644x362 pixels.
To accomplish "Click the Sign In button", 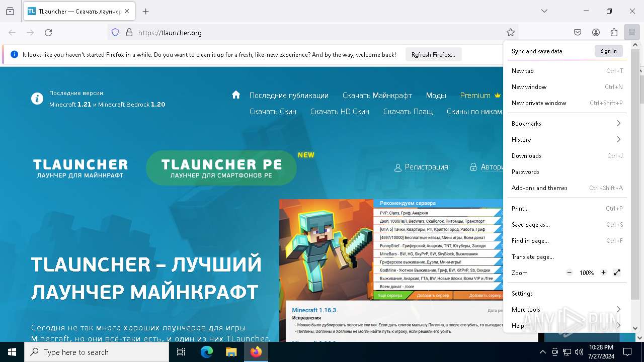I will point(608,51).
